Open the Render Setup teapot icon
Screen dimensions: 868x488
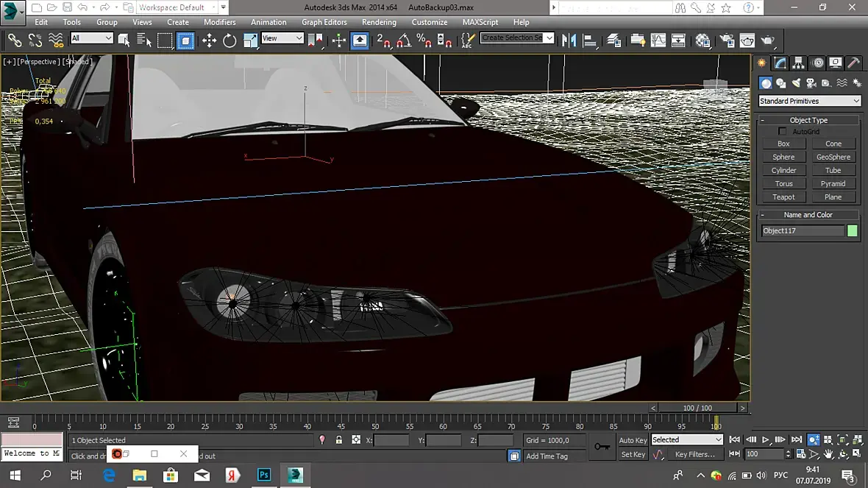click(726, 40)
